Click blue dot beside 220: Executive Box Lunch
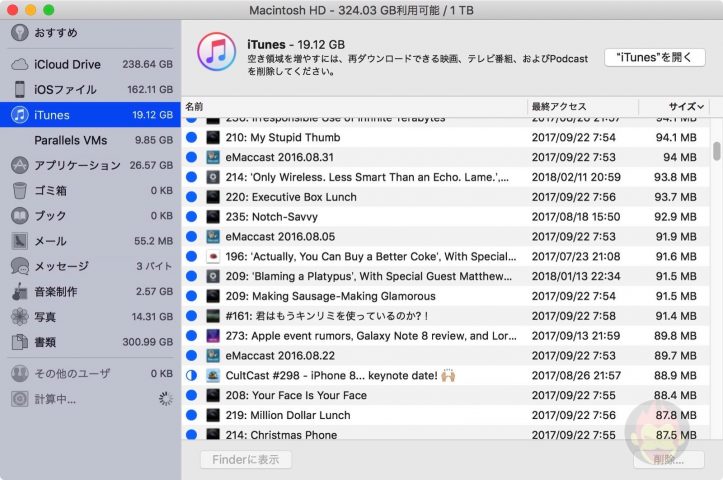Viewport: 723px width, 480px height. 191,197
